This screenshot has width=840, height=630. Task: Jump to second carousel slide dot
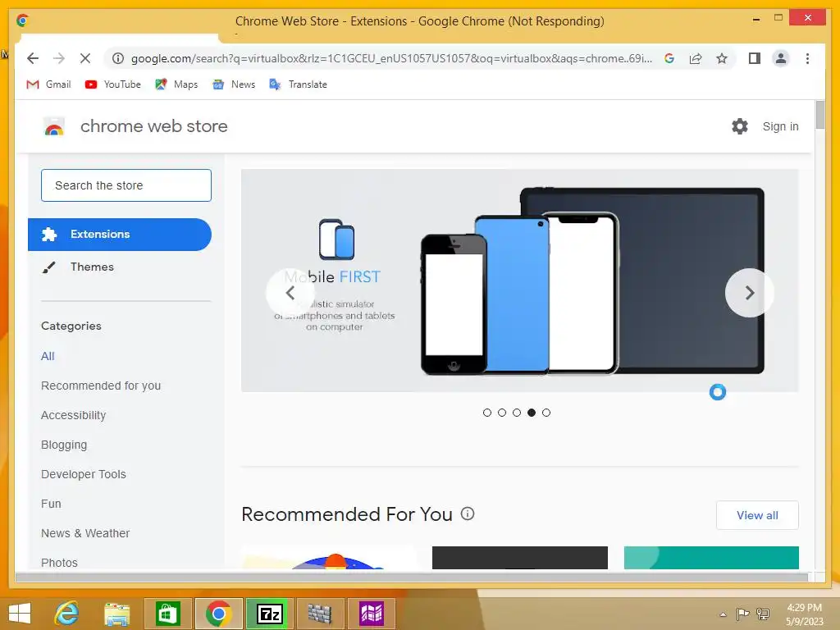click(502, 413)
